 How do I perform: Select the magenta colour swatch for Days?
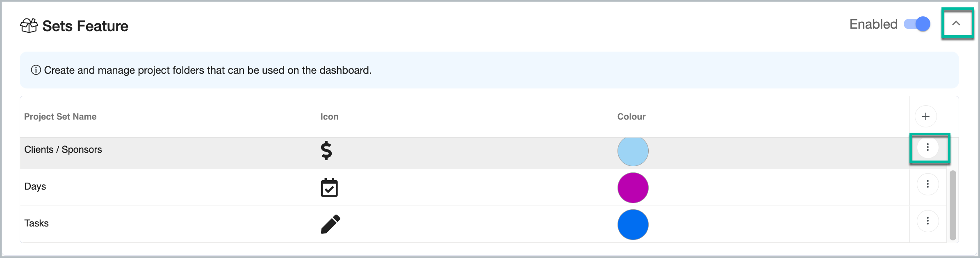tap(633, 188)
